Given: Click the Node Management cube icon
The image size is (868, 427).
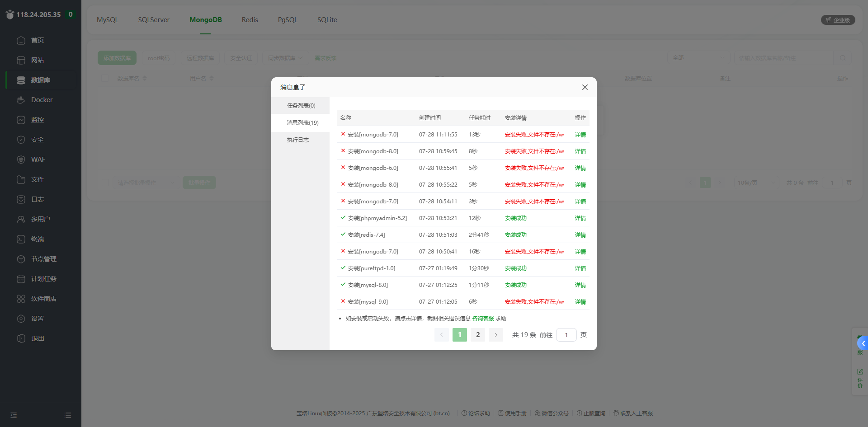Looking at the screenshot, I should click(x=21, y=259).
